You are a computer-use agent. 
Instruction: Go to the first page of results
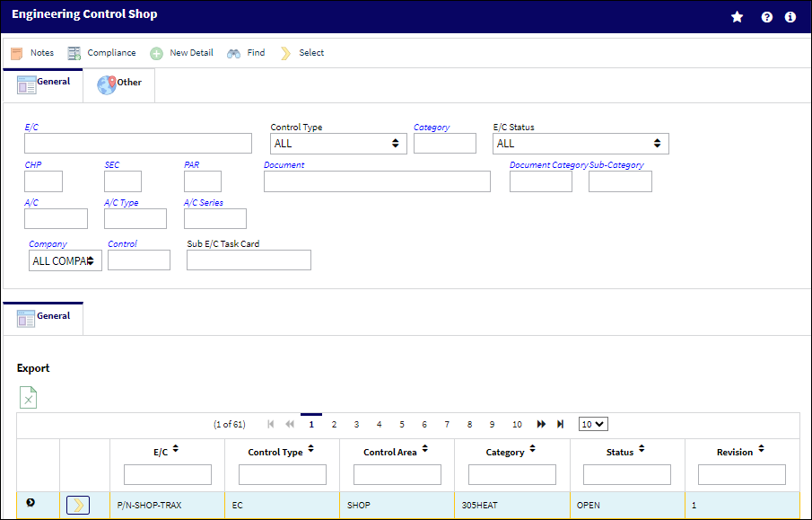coord(270,424)
